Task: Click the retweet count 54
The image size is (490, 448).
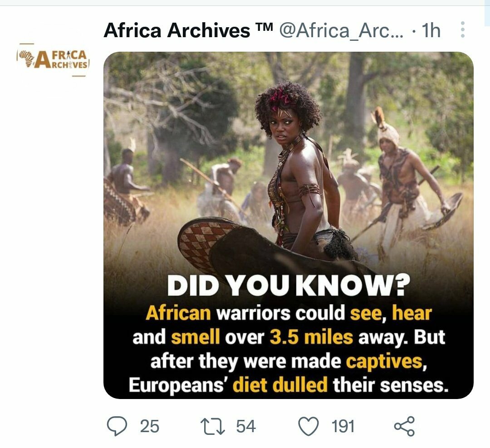Action: coord(246,426)
